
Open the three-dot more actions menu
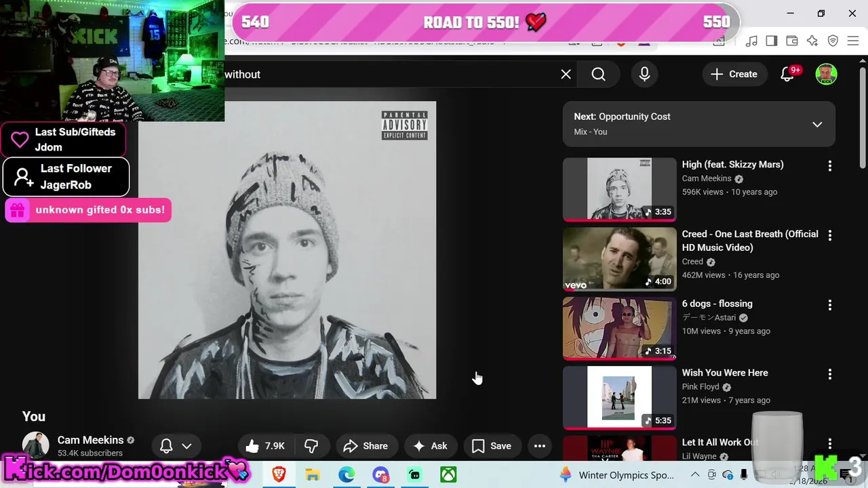pyautogui.click(x=540, y=446)
